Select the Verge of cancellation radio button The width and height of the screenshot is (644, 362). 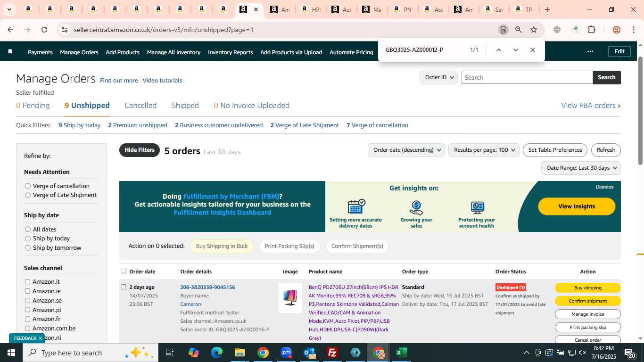pyautogui.click(x=28, y=186)
